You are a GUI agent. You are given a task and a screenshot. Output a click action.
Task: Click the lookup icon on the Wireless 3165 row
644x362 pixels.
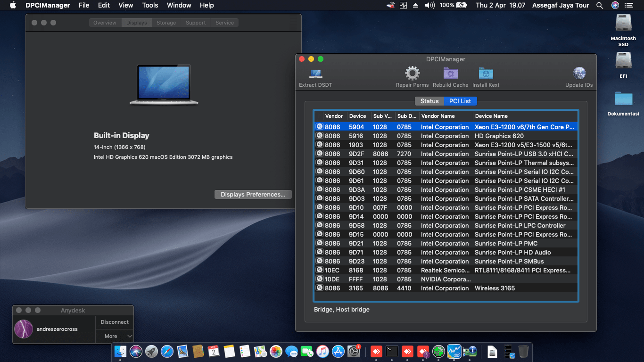click(x=319, y=288)
